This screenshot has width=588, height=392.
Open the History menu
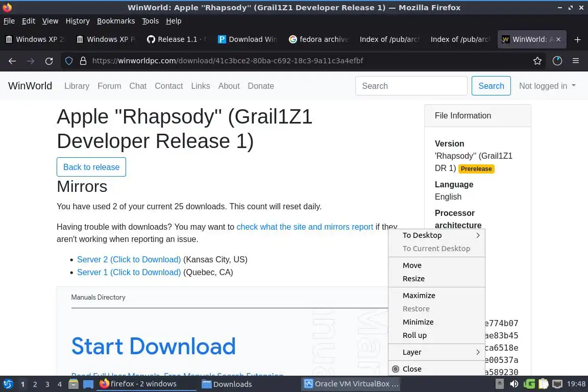[78, 21]
